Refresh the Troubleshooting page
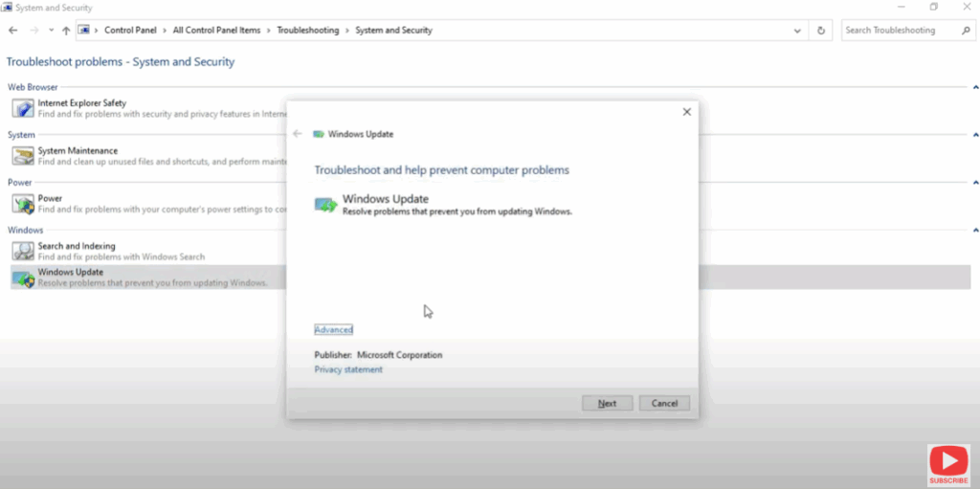Viewport: 980px width, 489px height. [x=820, y=30]
